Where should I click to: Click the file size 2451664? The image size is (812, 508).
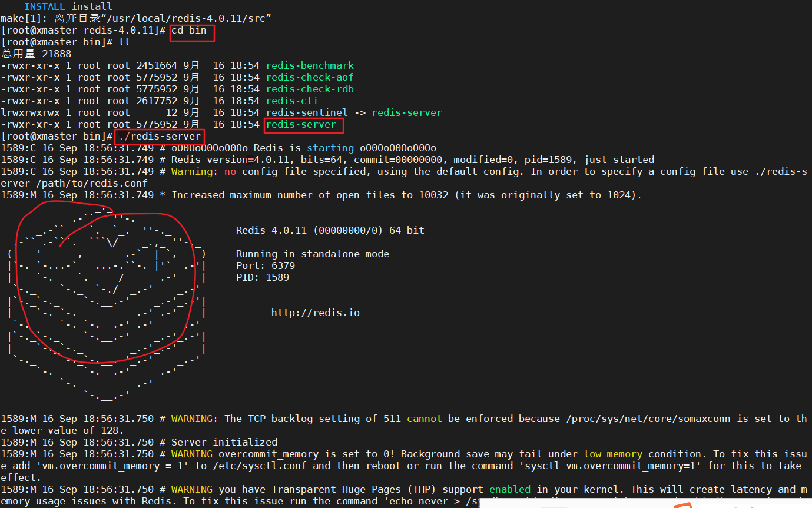(x=157, y=65)
